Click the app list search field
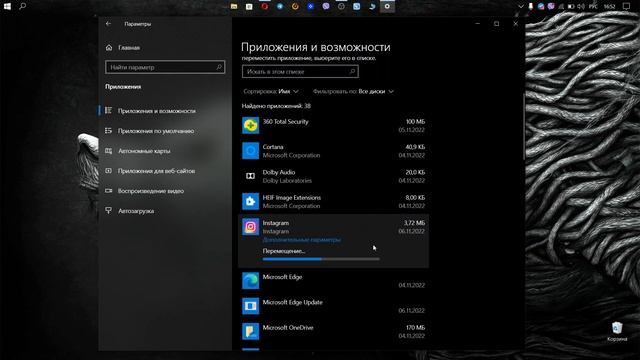The image size is (640, 360). click(x=300, y=71)
